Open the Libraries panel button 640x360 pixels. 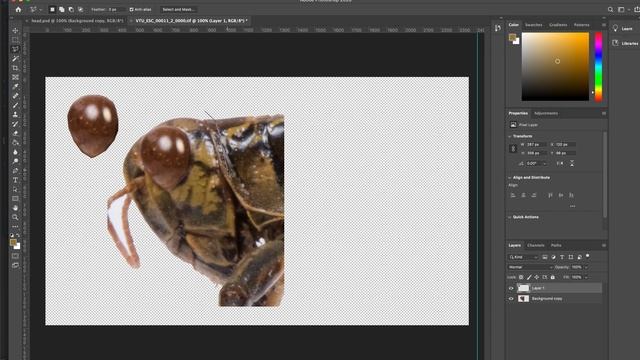click(625, 43)
